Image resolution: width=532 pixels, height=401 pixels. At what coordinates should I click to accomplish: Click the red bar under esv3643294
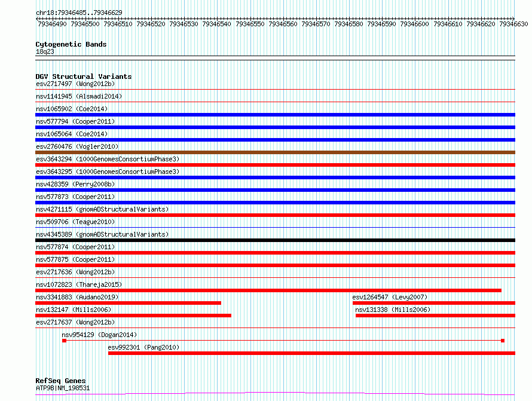tap(275, 165)
